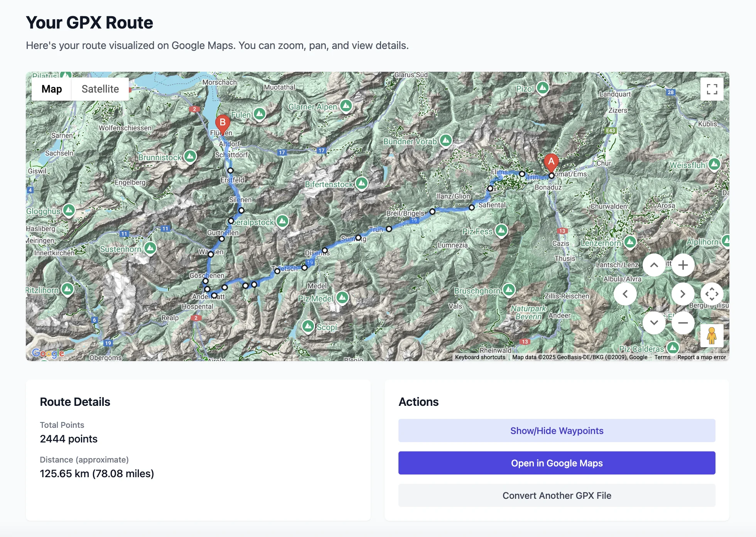Click the map camera controls icon
Image resolution: width=756 pixels, height=537 pixels.
point(712,294)
